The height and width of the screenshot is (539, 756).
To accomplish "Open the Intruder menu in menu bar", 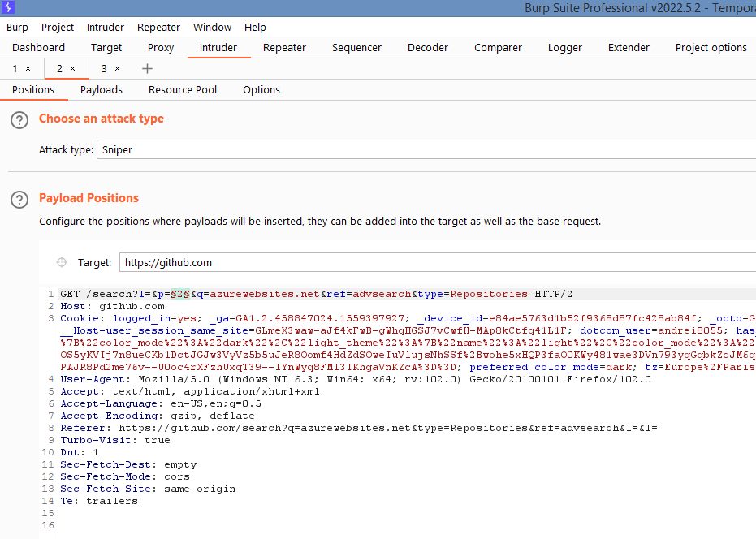I will [x=106, y=28].
